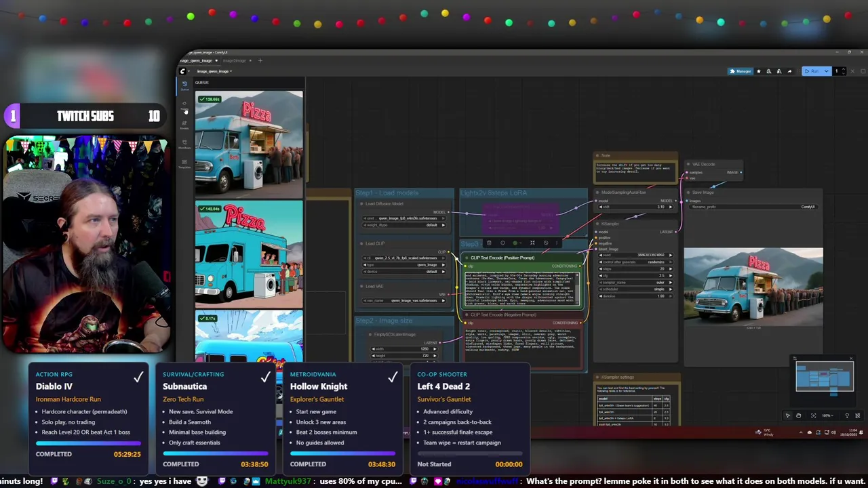Change scheduler in KSampler
Viewport: 868px width, 488px height.
coord(635,289)
